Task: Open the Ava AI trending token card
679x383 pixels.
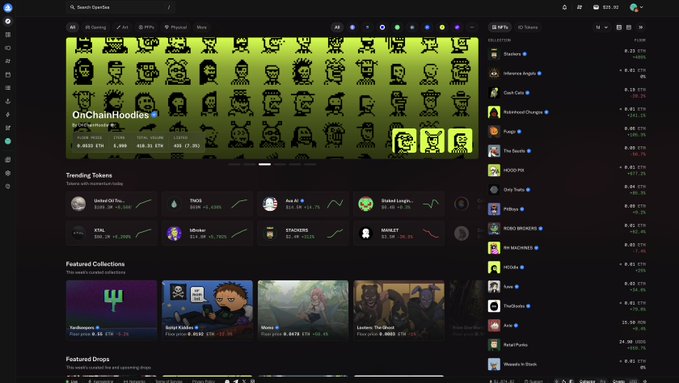Action: [x=303, y=204]
